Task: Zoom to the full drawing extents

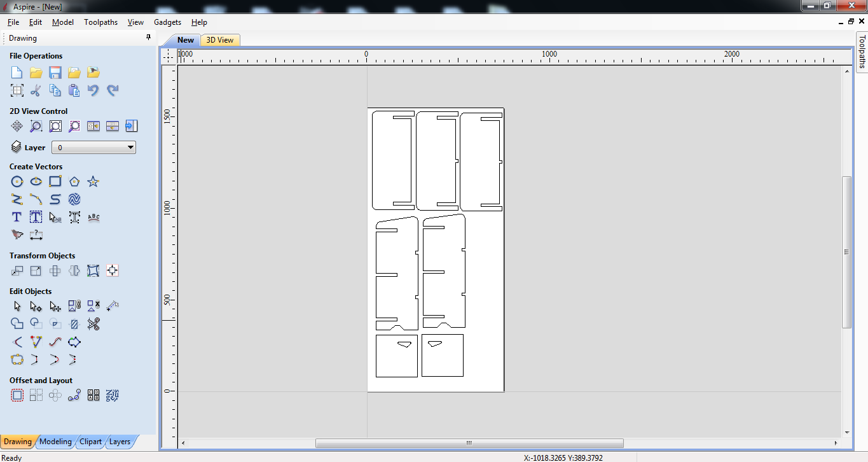Action: click(55, 126)
